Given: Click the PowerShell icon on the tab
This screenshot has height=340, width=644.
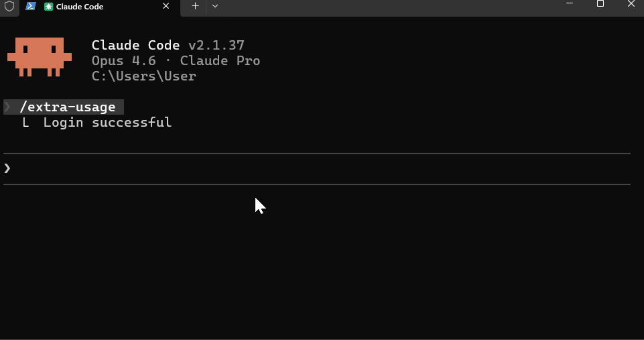Looking at the screenshot, I should [x=30, y=6].
